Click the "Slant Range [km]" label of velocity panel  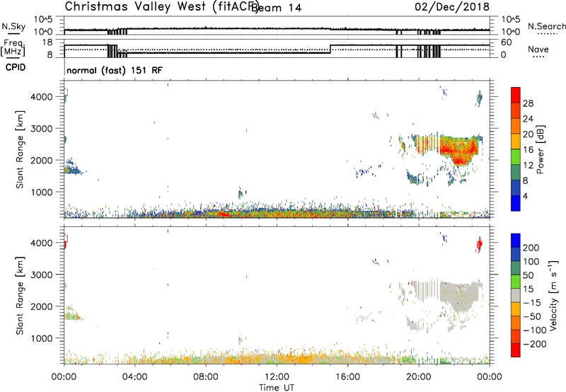20,296
